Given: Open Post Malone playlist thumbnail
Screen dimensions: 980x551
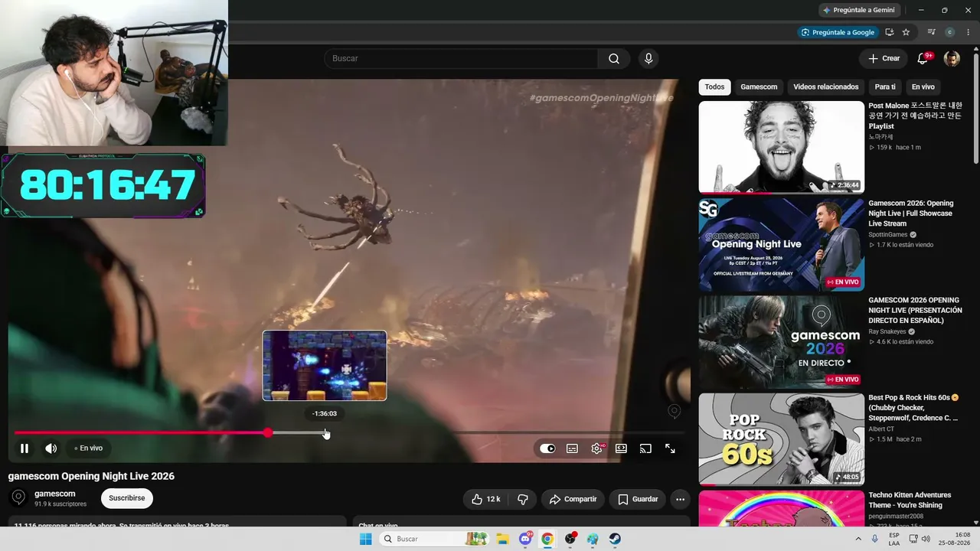Looking at the screenshot, I should coord(781,147).
